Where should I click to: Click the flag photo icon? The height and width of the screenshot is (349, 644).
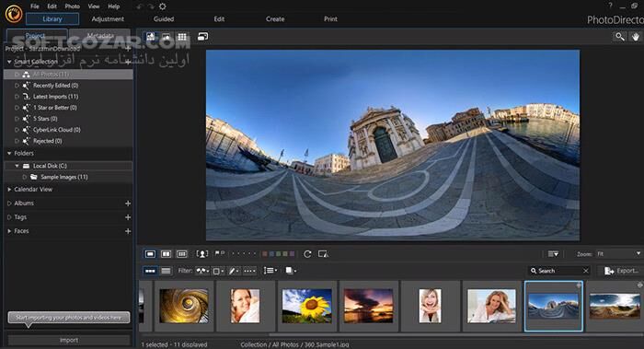217,253
